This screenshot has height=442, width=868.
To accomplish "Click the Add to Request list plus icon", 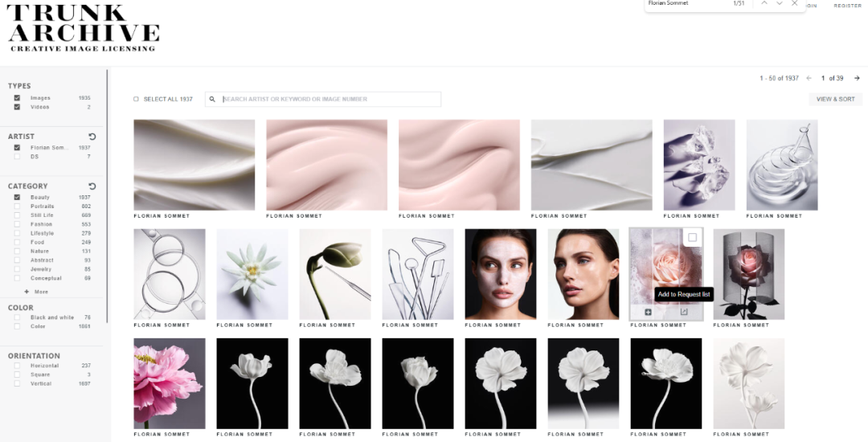I will point(648,312).
